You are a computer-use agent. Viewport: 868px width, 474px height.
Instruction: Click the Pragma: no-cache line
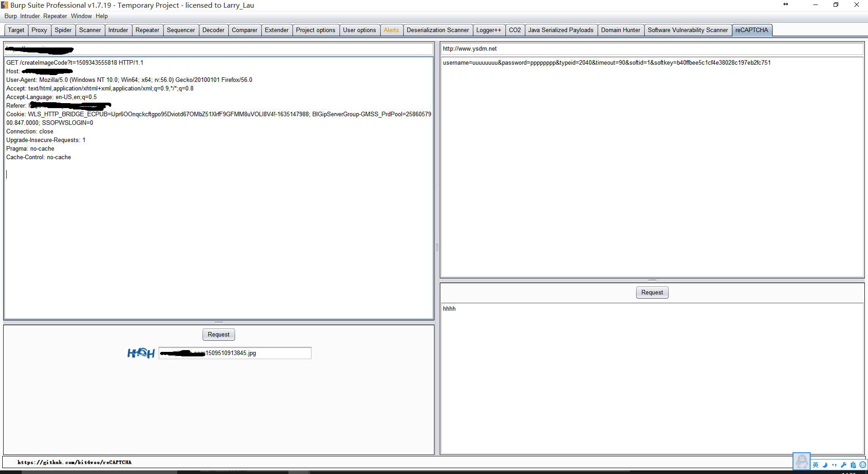coord(30,149)
